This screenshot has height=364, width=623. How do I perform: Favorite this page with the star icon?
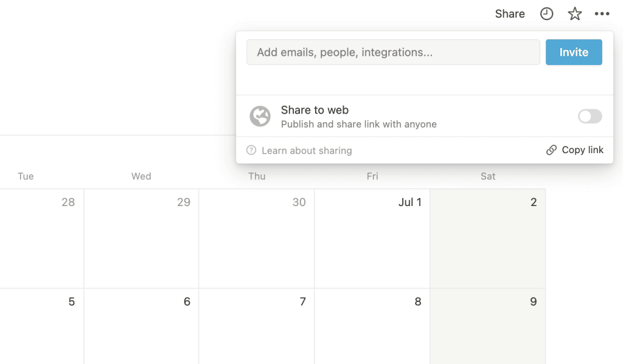[574, 14]
